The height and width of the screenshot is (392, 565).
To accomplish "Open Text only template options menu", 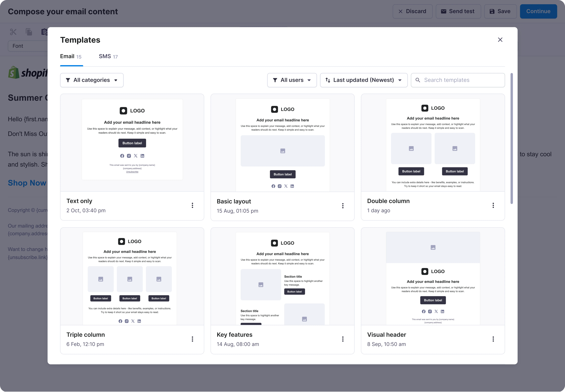I will (x=192, y=205).
